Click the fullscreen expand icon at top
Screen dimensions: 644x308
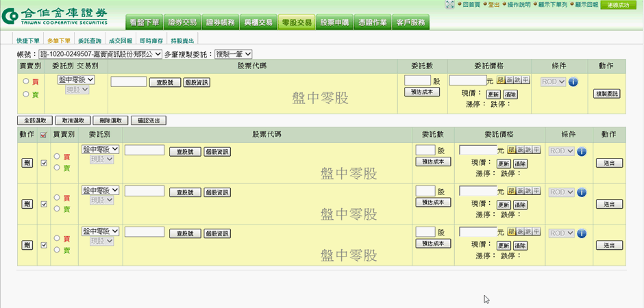[x=449, y=4]
